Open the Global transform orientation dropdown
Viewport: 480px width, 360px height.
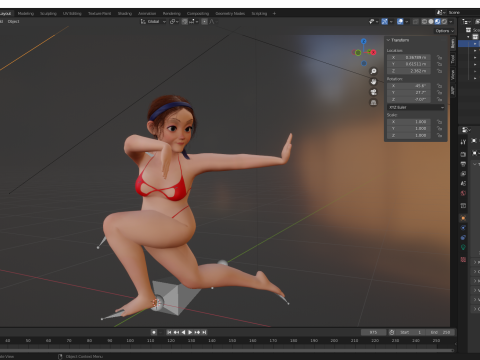tap(153, 22)
